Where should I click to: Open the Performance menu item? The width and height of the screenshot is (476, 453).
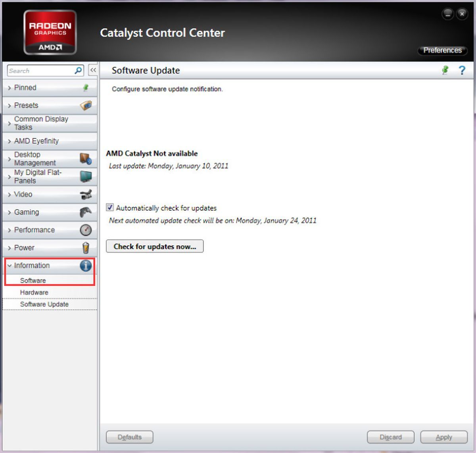click(x=50, y=230)
